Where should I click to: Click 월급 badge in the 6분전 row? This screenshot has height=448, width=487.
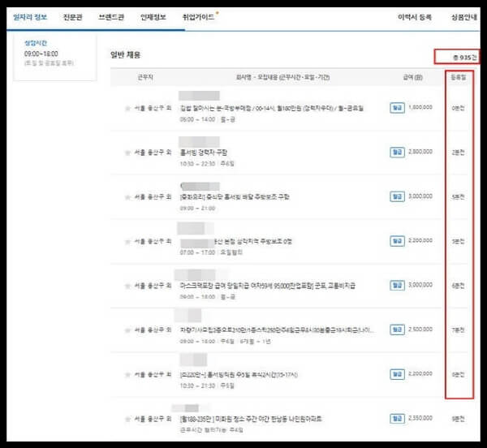(397, 286)
